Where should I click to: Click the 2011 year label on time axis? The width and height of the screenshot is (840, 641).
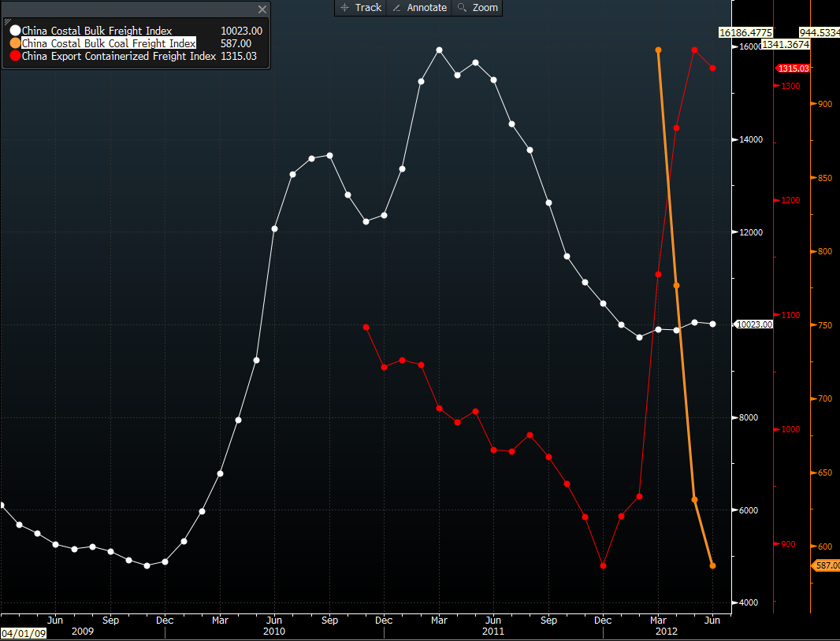(x=493, y=632)
